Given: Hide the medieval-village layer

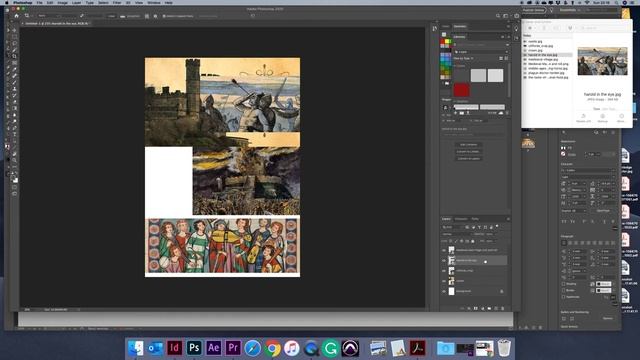Looking at the screenshot, I should (444, 250).
